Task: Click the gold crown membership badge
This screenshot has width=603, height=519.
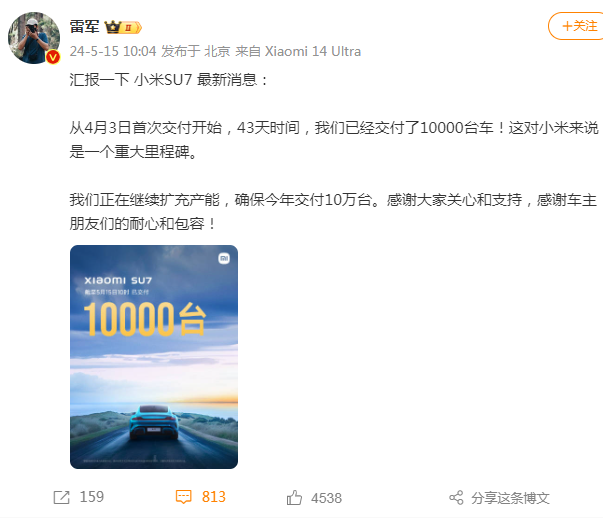Action: tap(113, 27)
